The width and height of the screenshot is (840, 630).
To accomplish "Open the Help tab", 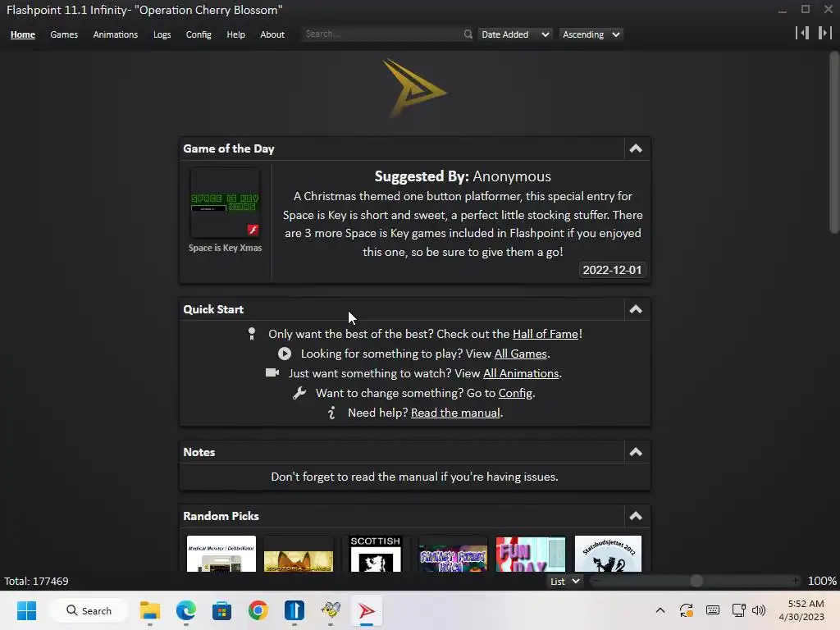I will [235, 34].
